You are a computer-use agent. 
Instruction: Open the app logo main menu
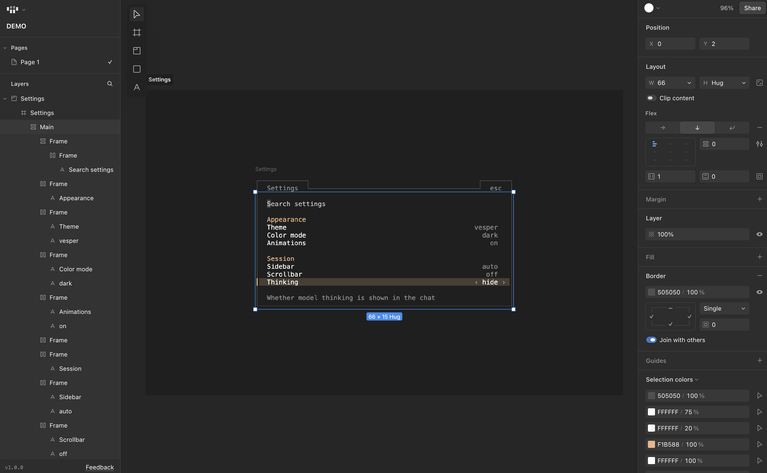[x=12, y=9]
